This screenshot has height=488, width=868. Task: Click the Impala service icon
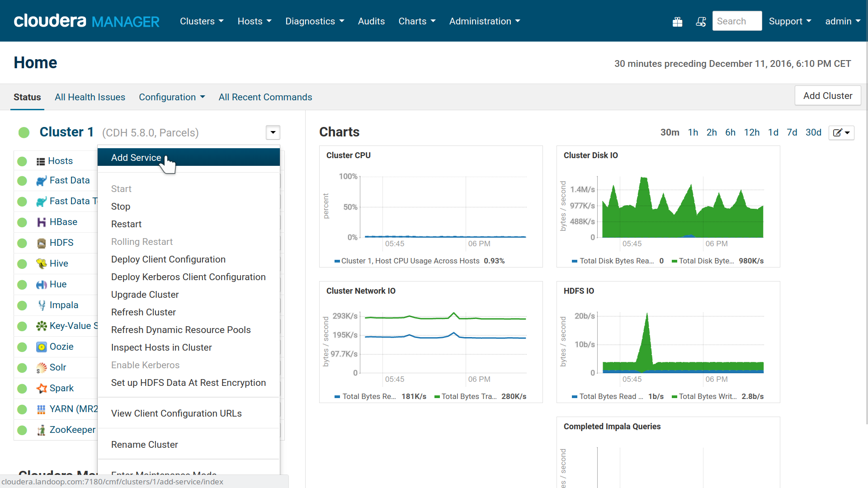(41, 305)
